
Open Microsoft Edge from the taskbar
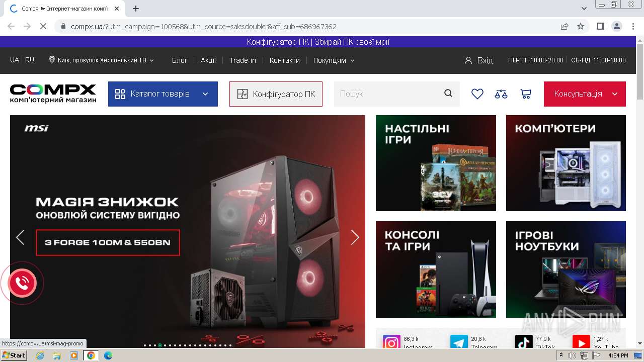point(108,355)
